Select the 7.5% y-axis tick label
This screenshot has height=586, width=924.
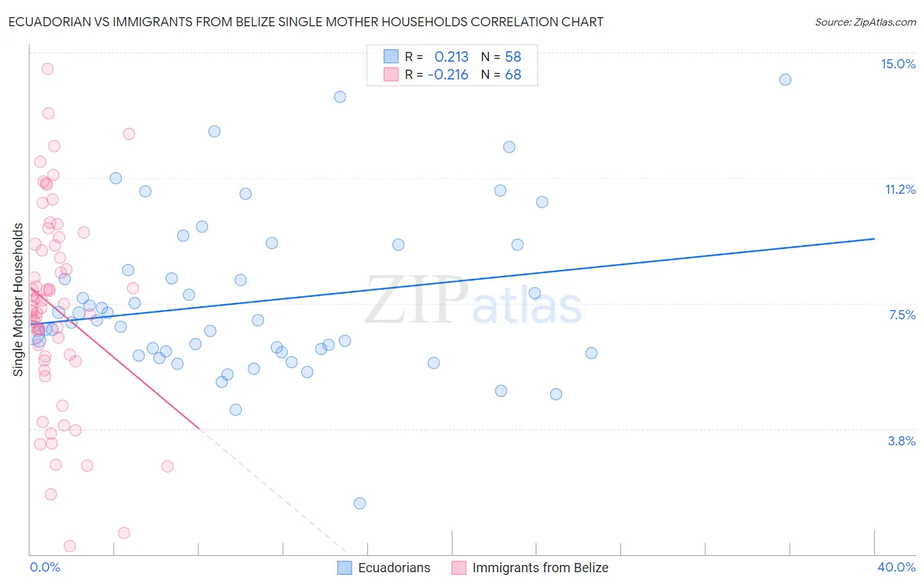click(902, 315)
